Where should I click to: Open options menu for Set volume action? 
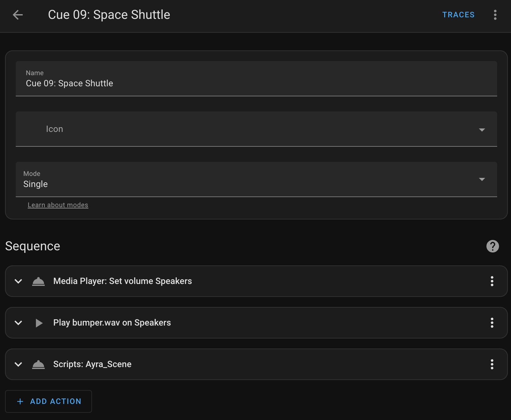pos(492,281)
